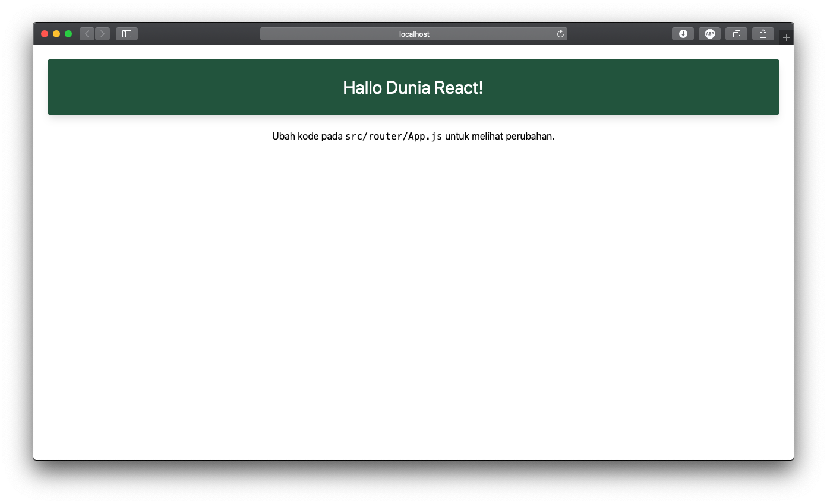The width and height of the screenshot is (827, 504).
Task: Click the instruction text below the banner
Action: pyautogui.click(x=413, y=136)
